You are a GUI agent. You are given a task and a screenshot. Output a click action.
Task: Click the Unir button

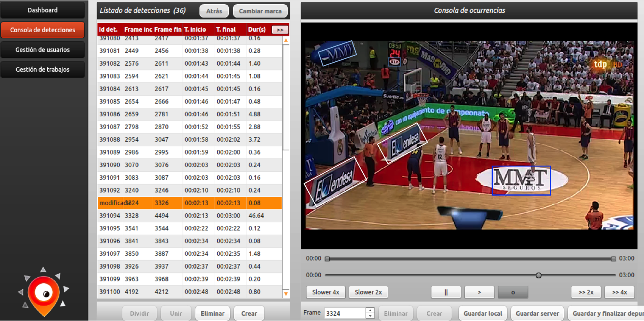[x=176, y=313]
